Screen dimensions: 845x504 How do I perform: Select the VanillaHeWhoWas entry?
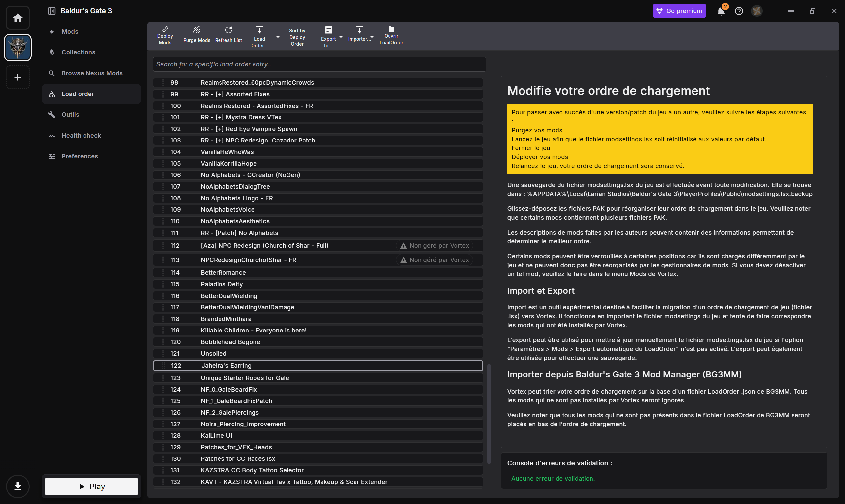(318, 152)
